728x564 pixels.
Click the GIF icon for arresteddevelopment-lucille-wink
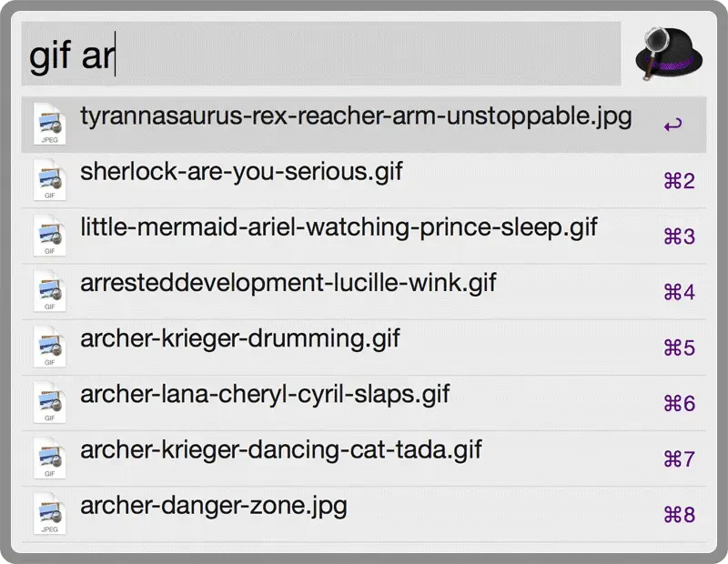point(48,291)
